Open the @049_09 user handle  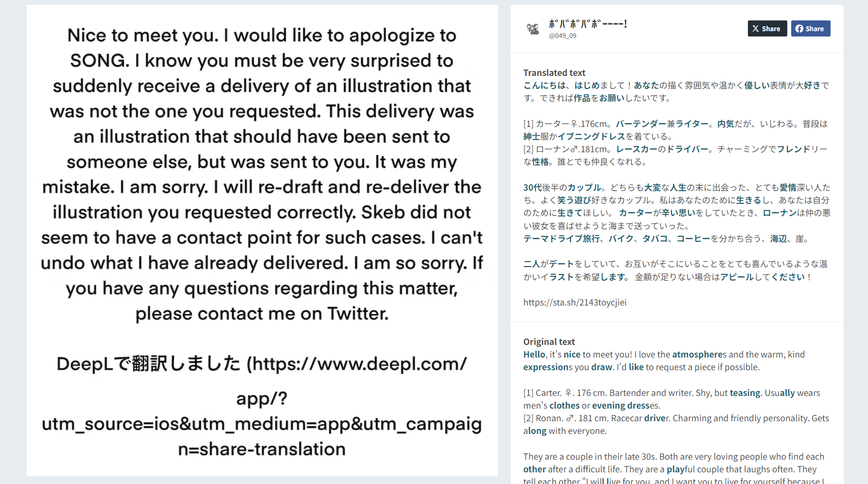[563, 36]
